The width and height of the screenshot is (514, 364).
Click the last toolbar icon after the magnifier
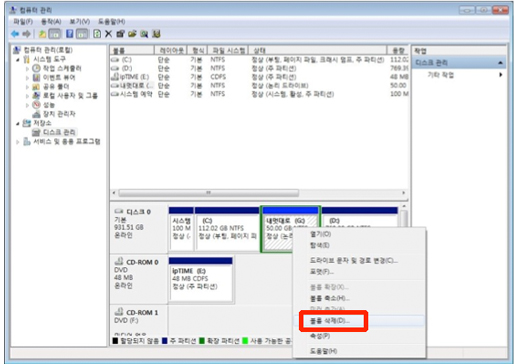(156, 34)
